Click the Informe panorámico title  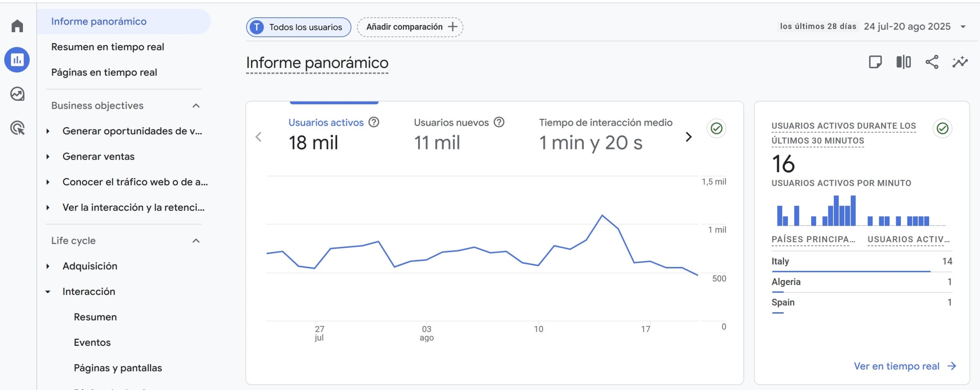click(x=317, y=63)
